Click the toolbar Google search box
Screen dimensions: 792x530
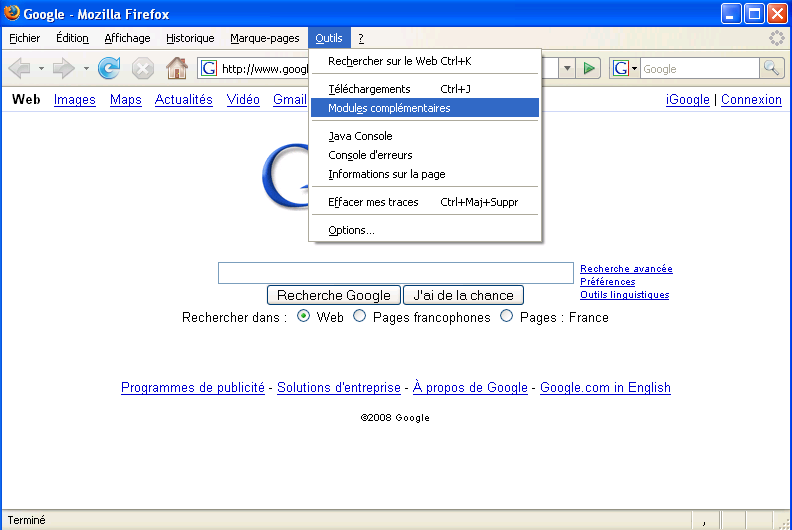coord(700,69)
